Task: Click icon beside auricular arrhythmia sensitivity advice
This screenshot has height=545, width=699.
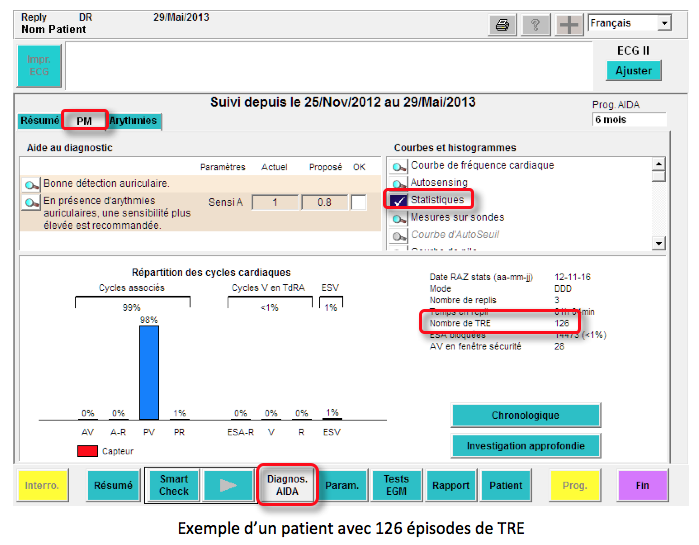Action: (x=31, y=203)
